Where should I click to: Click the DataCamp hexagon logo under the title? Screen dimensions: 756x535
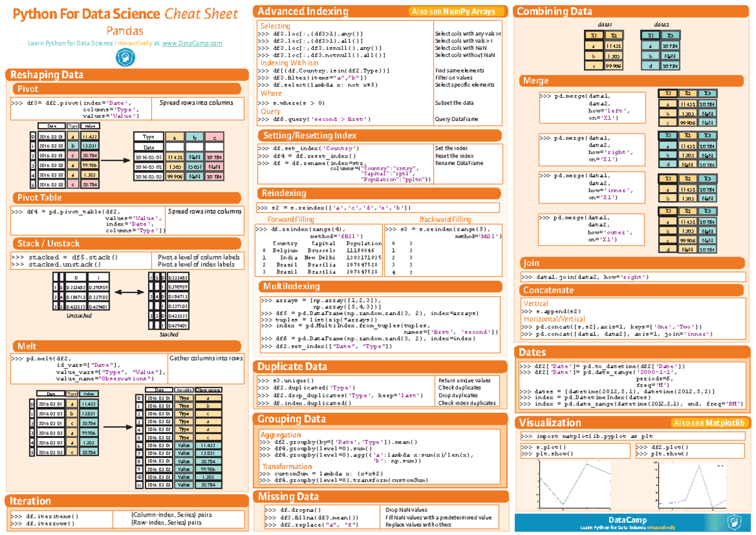(126, 57)
